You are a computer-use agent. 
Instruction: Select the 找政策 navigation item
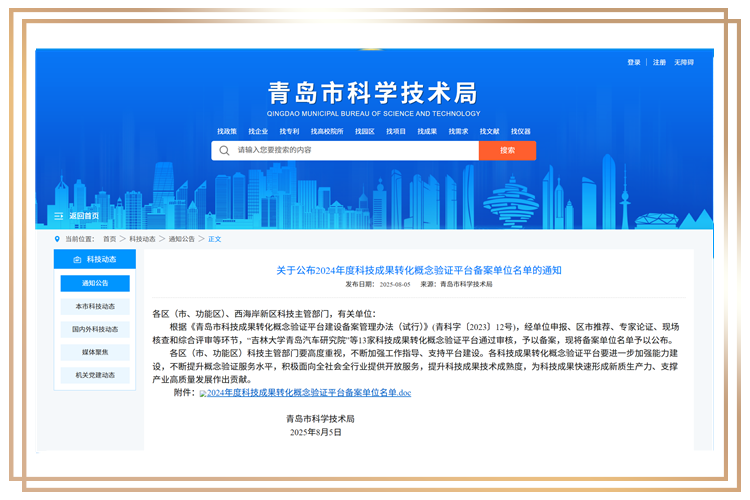click(x=227, y=131)
